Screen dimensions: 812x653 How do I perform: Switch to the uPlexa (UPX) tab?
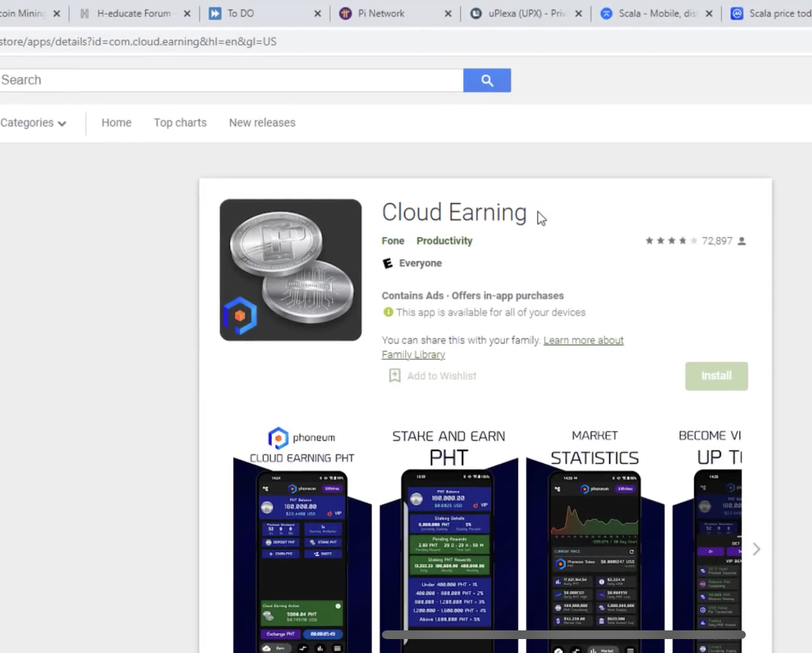pyautogui.click(x=526, y=13)
